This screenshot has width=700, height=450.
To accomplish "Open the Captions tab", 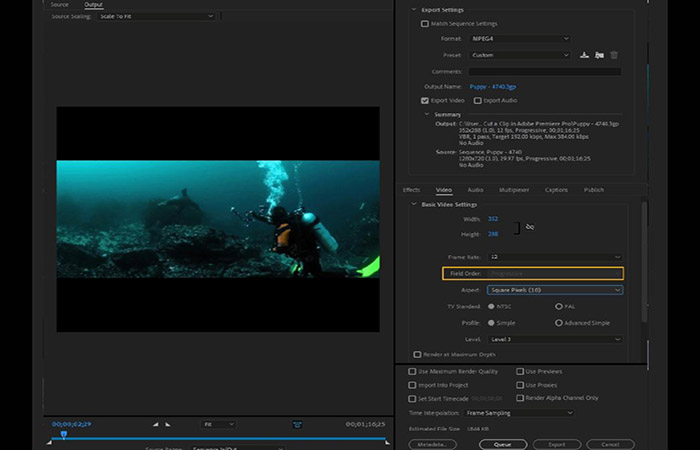I will click(x=556, y=190).
